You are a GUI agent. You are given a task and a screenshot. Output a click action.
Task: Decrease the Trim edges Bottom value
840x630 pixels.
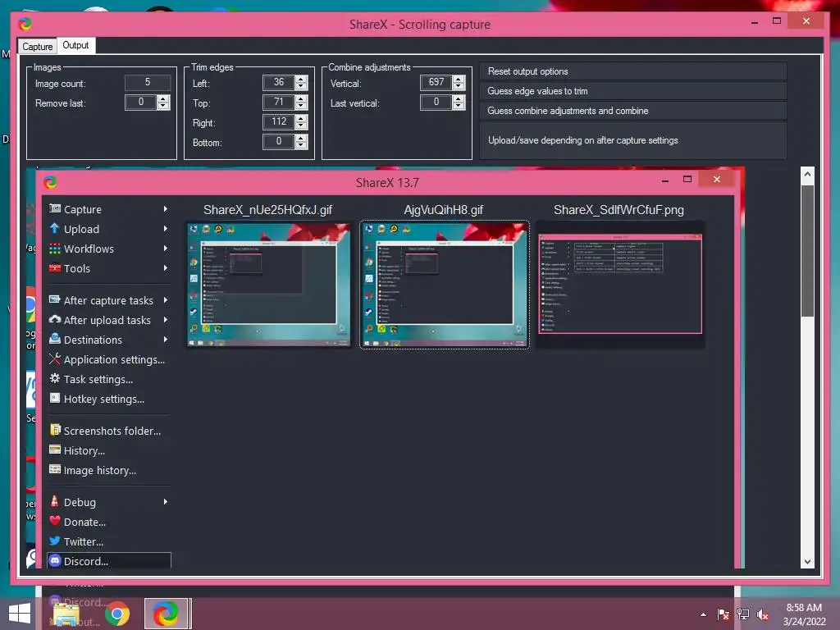pos(301,145)
